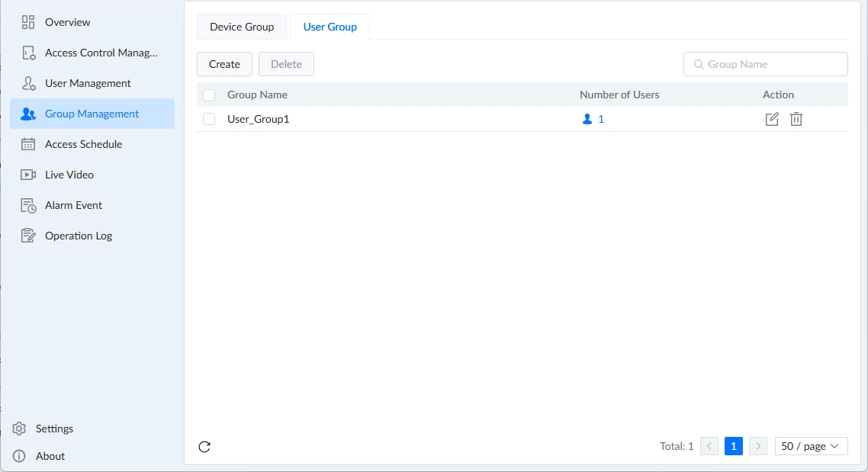Delete User_Group1 via the trash icon
The width and height of the screenshot is (868, 472).
796,119
